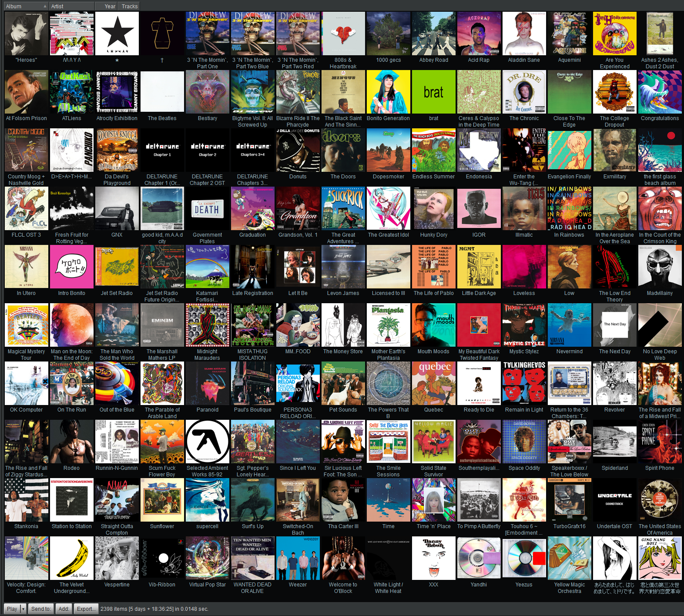Select the MM..FOOD album

tap(298, 325)
